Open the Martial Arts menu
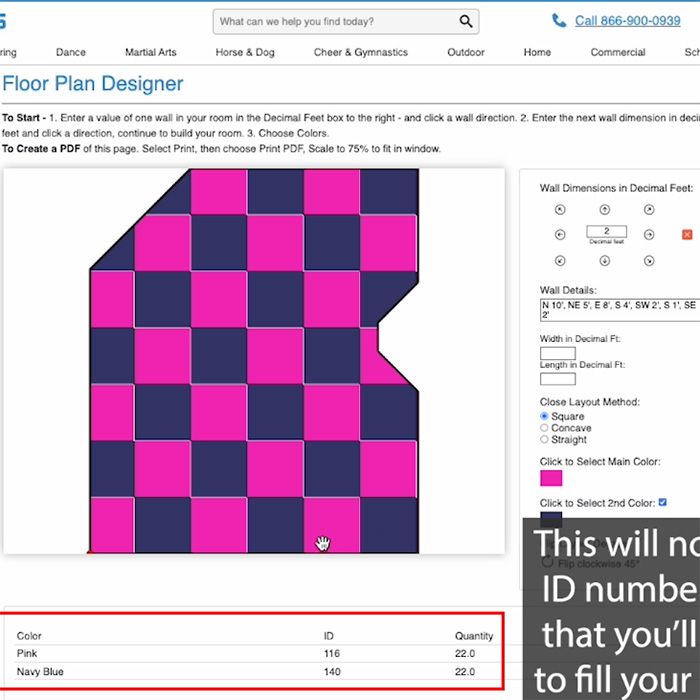The height and width of the screenshot is (700, 700). pyautogui.click(x=150, y=52)
